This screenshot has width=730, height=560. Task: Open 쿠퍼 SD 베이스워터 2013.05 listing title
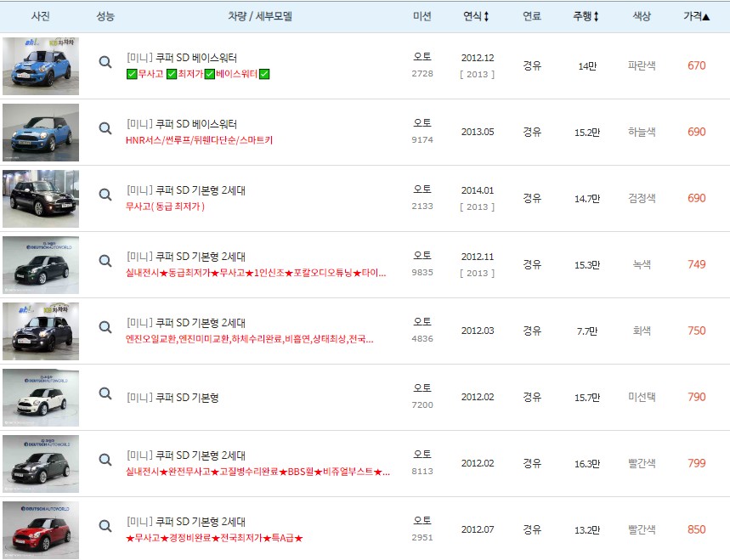pos(182,124)
